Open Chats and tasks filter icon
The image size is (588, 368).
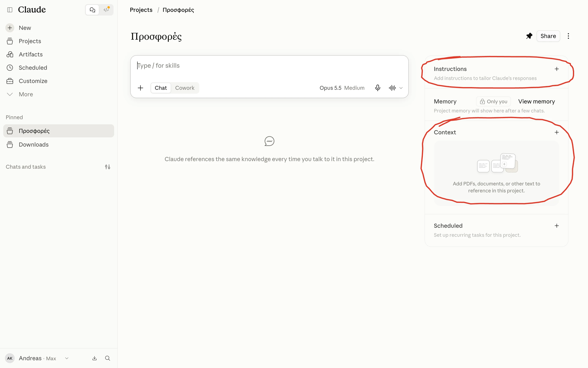point(108,167)
